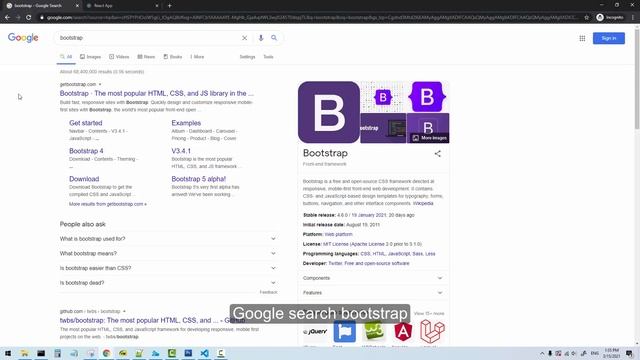Open the Bootstrap 5 alpha! sitelink
Screen dimensions: 640x360
click(x=199, y=179)
